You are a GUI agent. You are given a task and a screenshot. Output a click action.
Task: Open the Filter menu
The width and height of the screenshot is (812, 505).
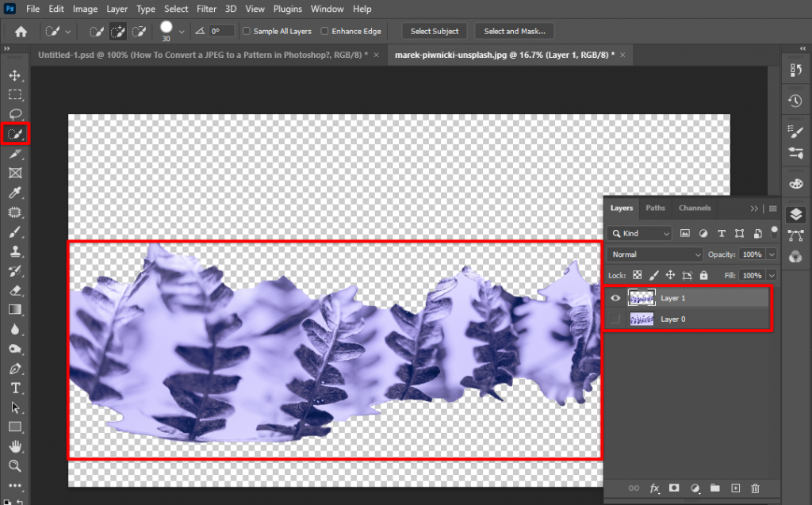point(206,9)
